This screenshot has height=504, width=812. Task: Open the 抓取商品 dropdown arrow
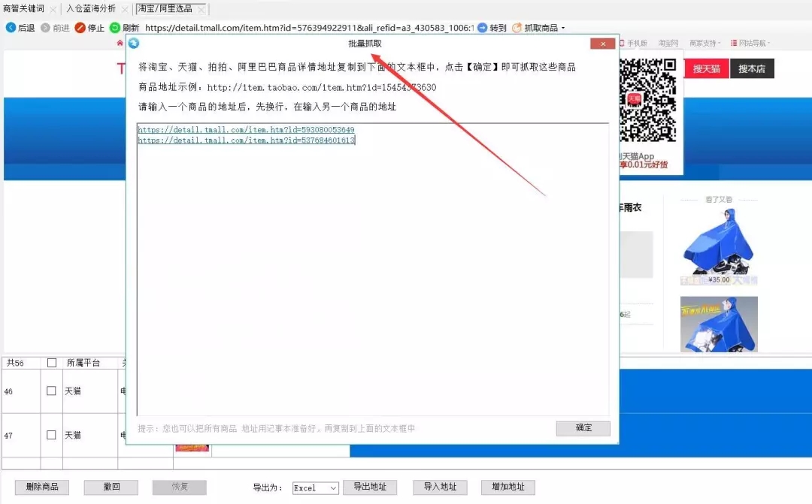click(x=563, y=28)
